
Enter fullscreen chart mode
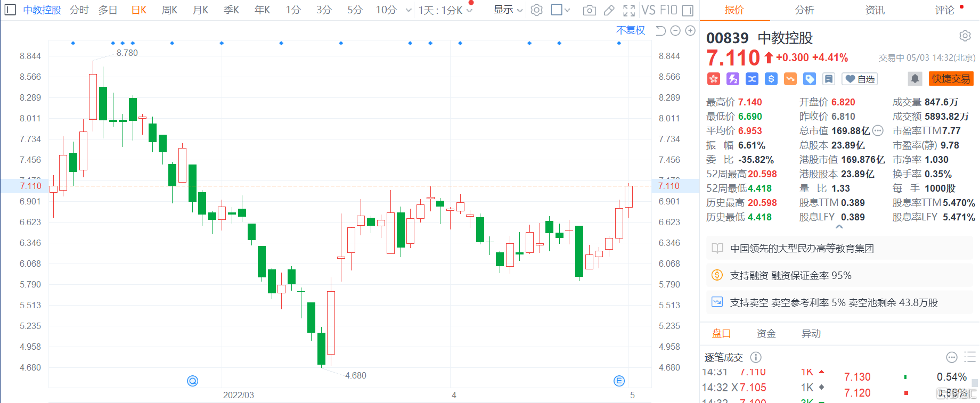[x=629, y=10]
